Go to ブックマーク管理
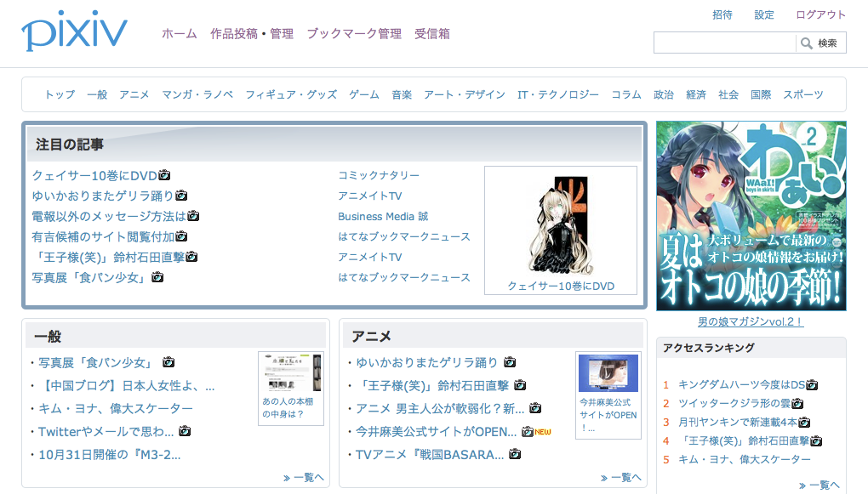 (354, 34)
